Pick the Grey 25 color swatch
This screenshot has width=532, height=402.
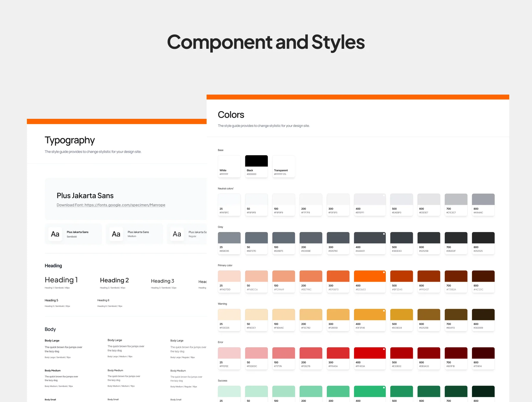229,243
